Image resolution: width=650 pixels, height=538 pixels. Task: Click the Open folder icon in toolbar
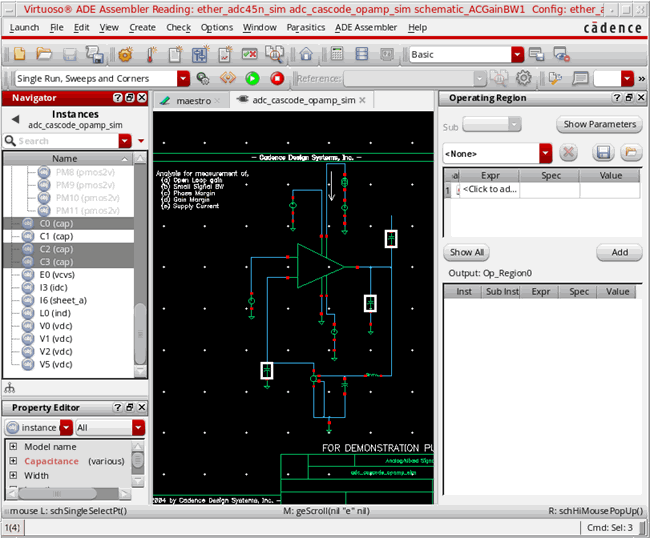click(x=44, y=54)
